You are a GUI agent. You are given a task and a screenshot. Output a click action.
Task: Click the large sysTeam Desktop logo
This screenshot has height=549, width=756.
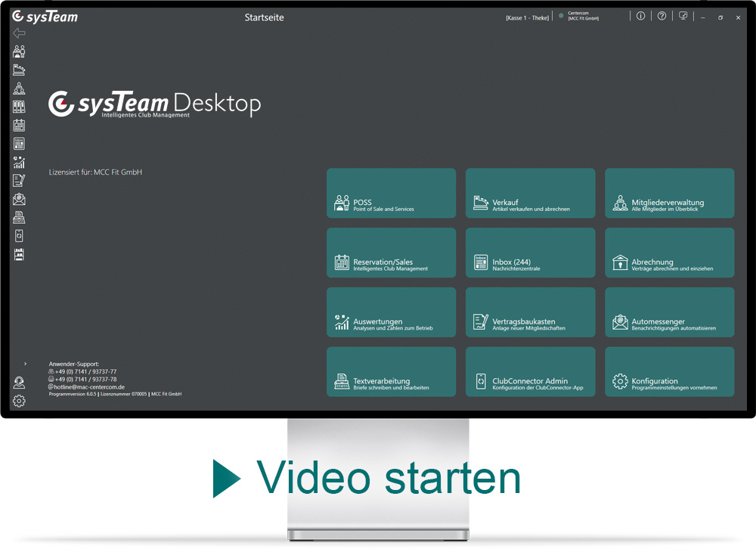(x=154, y=104)
